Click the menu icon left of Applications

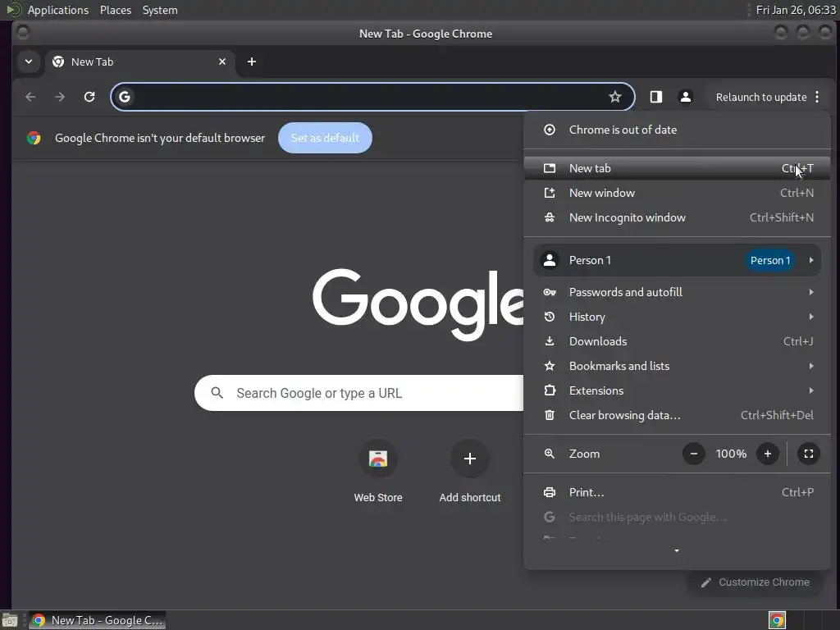[13, 10]
